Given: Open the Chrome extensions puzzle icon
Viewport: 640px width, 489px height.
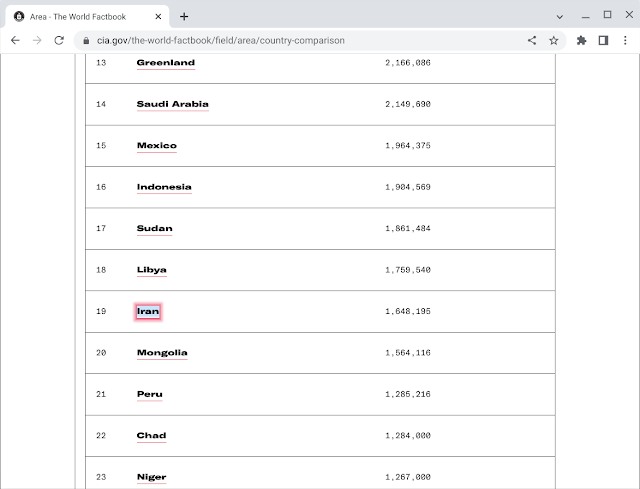Looking at the screenshot, I should pyautogui.click(x=582, y=40).
